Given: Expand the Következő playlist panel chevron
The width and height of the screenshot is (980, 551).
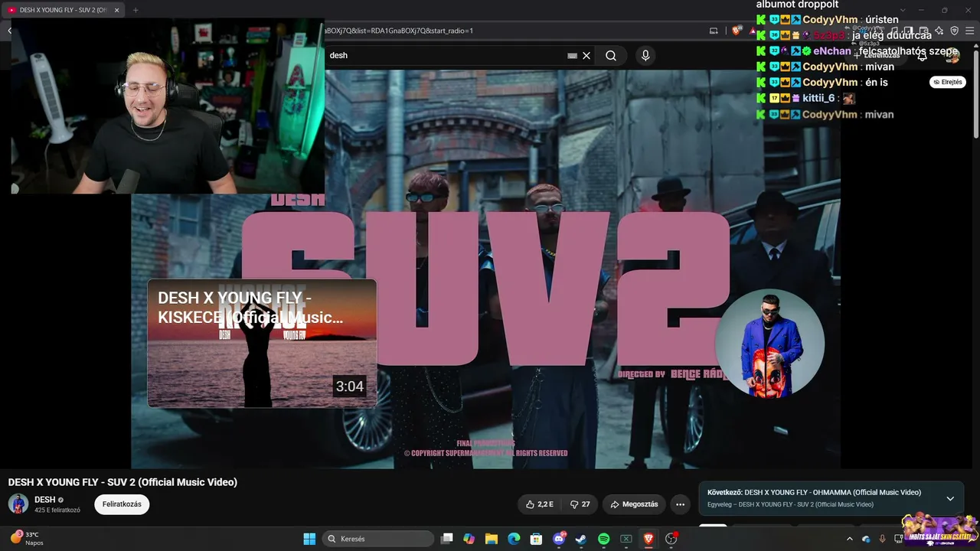Looking at the screenshot, I should coord(950,498).
